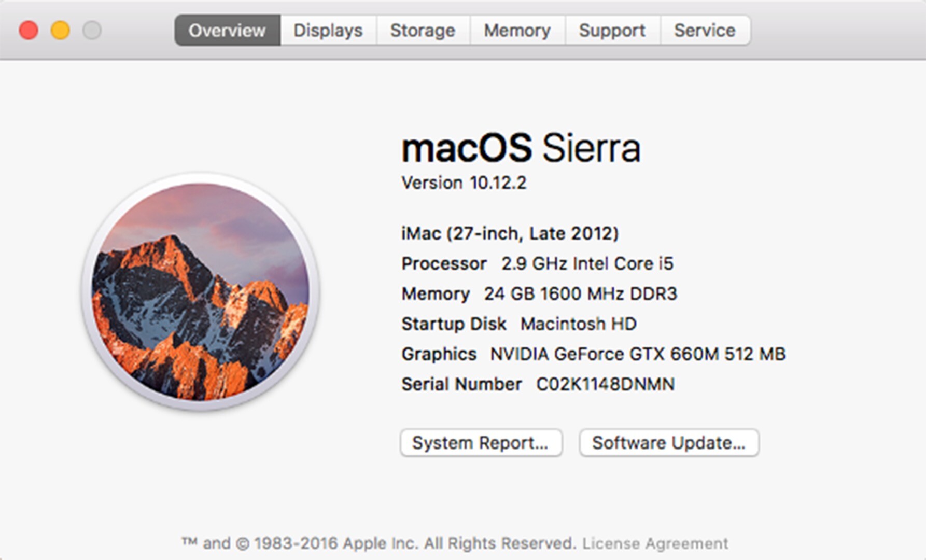Open the Storage tab
This screenshot has height=560, width=926.
click(423, 30)
